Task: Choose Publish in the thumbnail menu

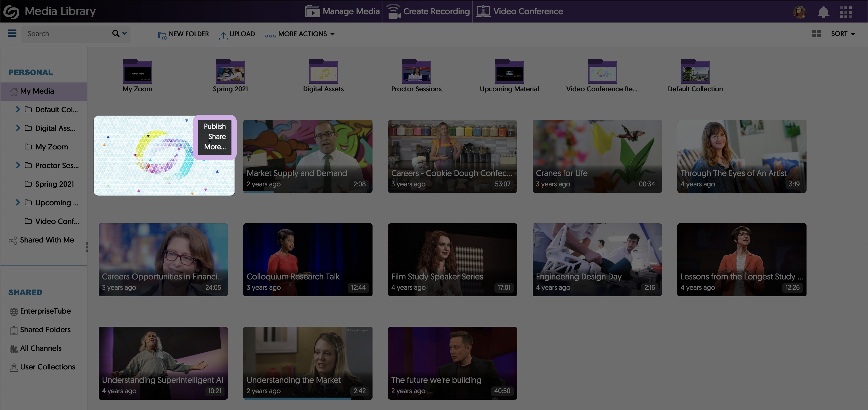Action: (x=215, y=126)
